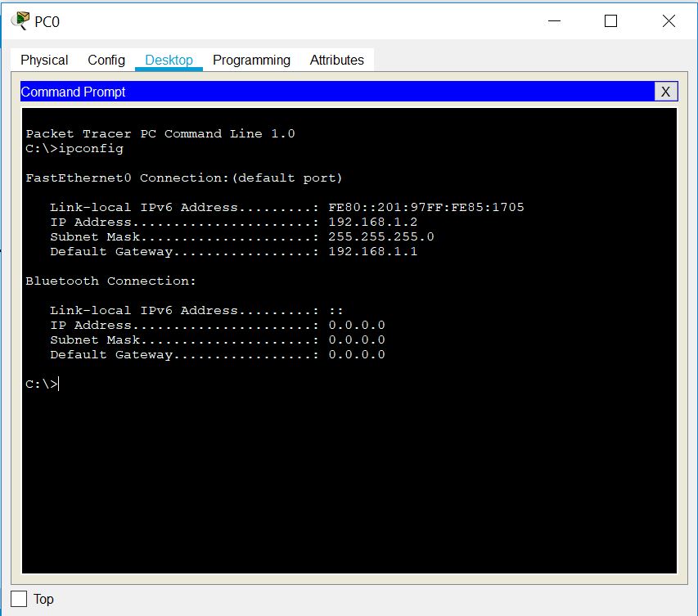Click the Command Prompt title bar
This screenshot has height=616, width=698.
(327, 91)
